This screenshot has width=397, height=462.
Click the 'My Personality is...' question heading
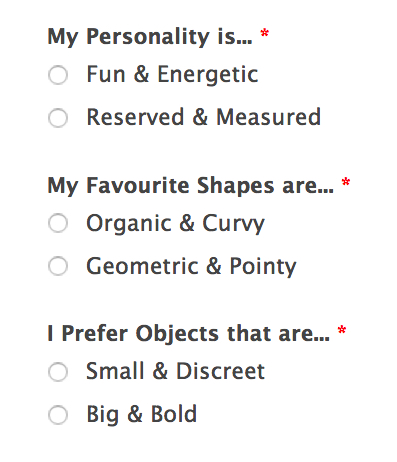(x=150, y=37)
